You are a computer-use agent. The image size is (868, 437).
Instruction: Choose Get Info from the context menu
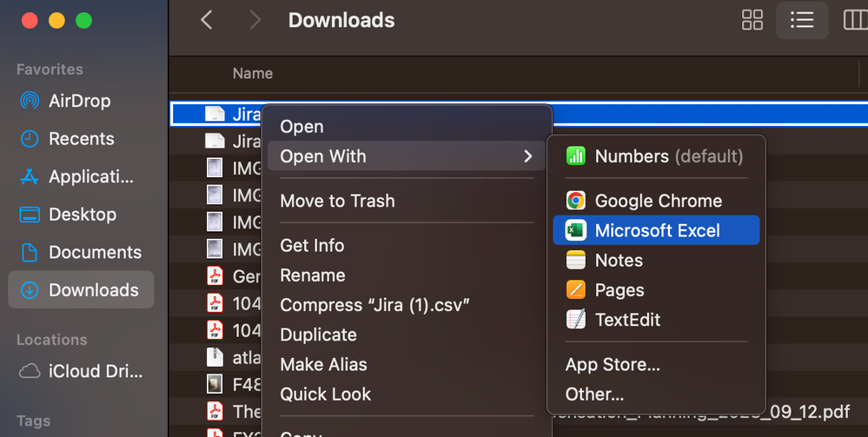(312, 245)
